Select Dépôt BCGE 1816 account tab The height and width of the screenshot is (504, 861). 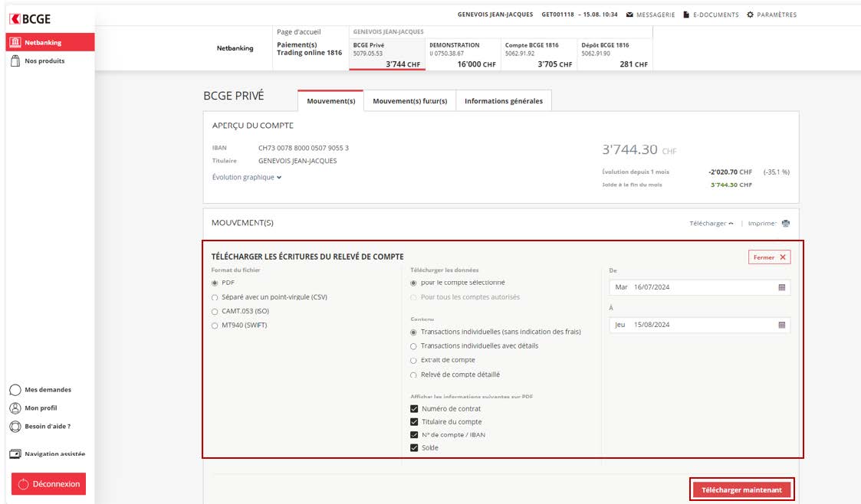(614, 55)
